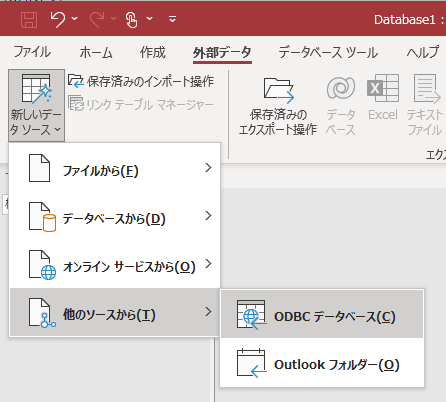Click the globe page icon beside オンライン サービスから
446x402 pixels.
(42, 265)
